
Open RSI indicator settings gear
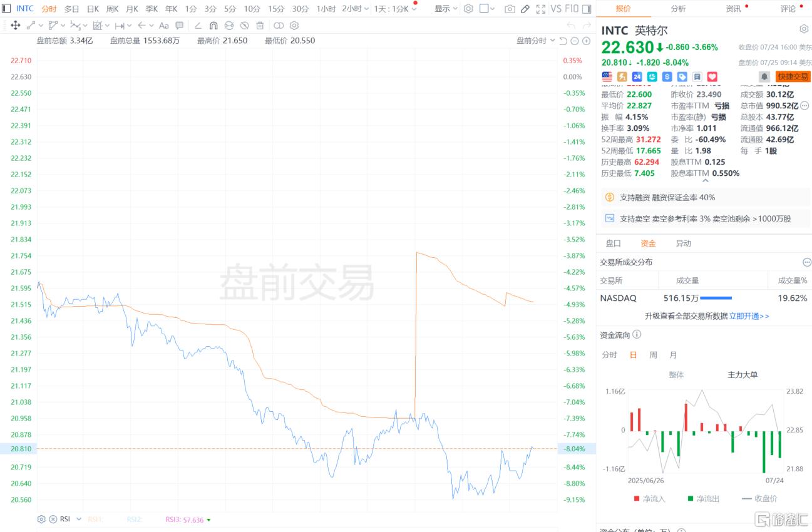(x=41, y=519)
